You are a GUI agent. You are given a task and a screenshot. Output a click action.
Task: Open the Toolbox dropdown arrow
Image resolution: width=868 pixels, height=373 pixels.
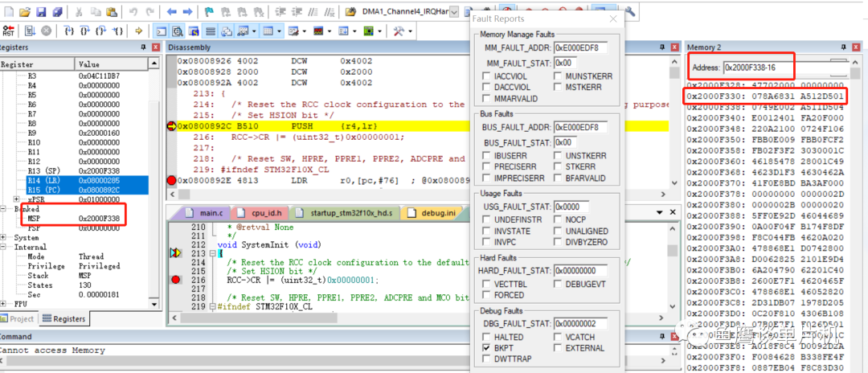click(410, 31)
